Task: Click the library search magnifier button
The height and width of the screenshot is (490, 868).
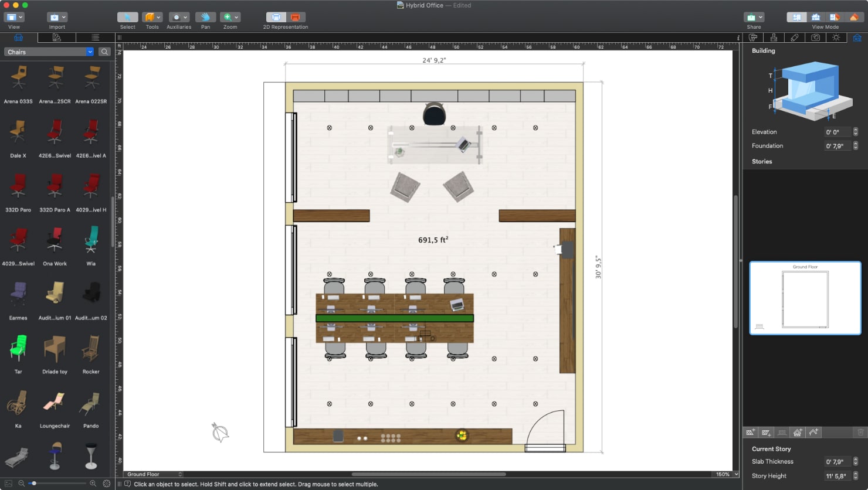Action: (x=104, y=52)
